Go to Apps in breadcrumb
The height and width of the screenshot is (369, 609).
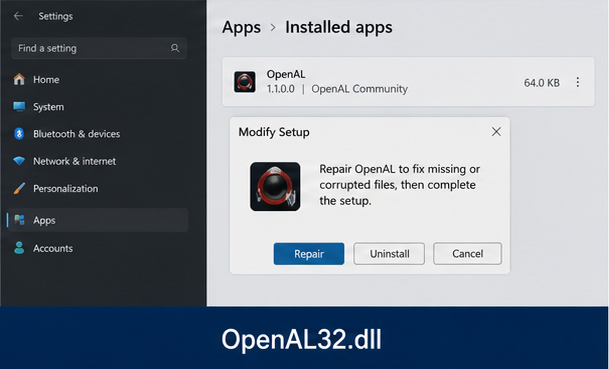(x=242, y=28)
